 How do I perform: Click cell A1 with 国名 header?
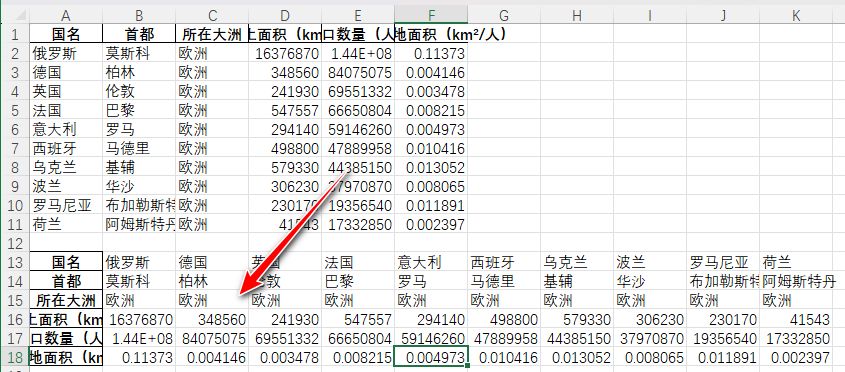[66, 34]
